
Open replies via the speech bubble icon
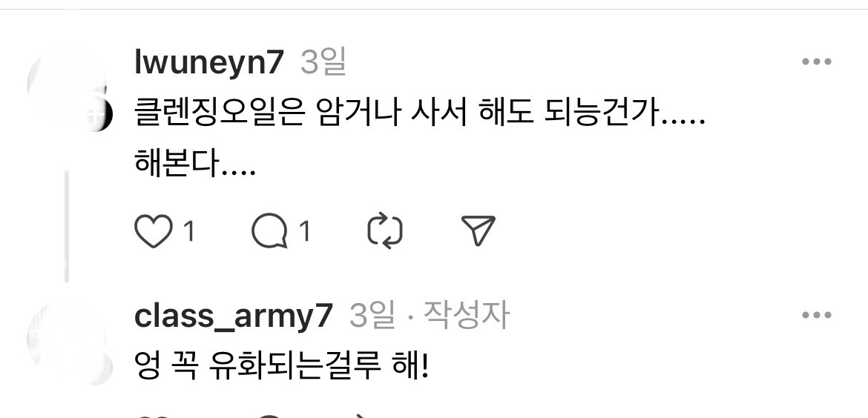point(269,231)
